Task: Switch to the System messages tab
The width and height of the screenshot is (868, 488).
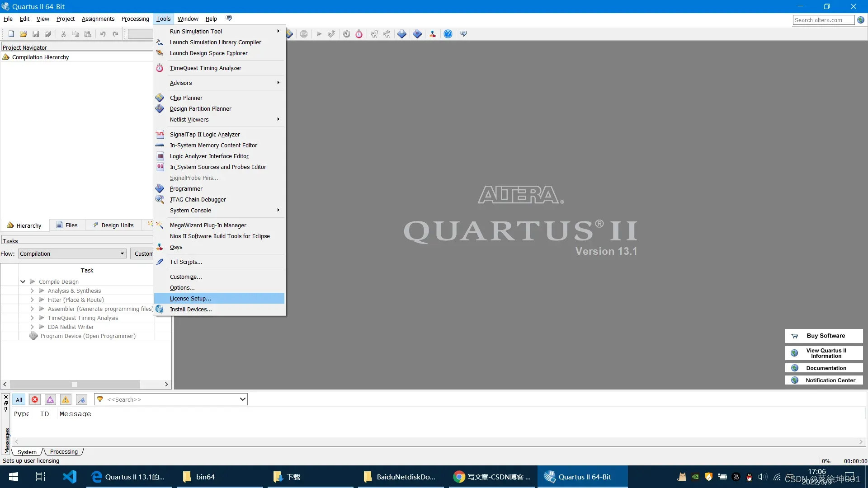Action: 27,452
